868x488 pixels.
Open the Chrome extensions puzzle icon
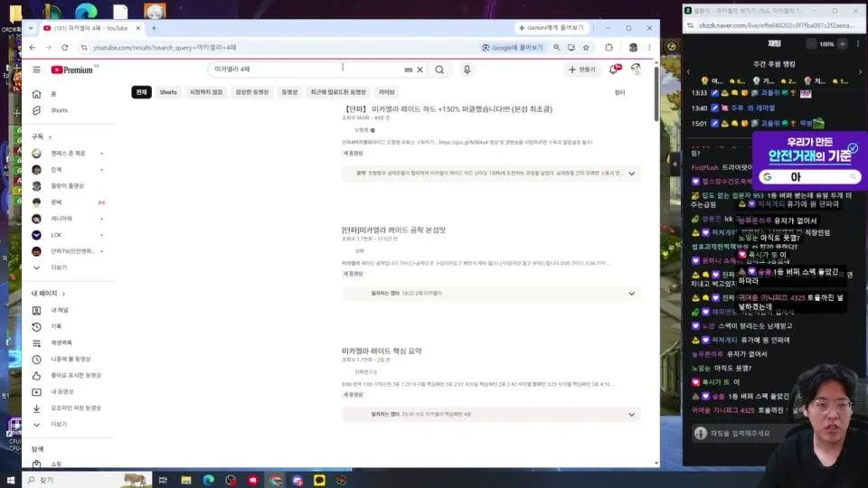tap(609, 48)
